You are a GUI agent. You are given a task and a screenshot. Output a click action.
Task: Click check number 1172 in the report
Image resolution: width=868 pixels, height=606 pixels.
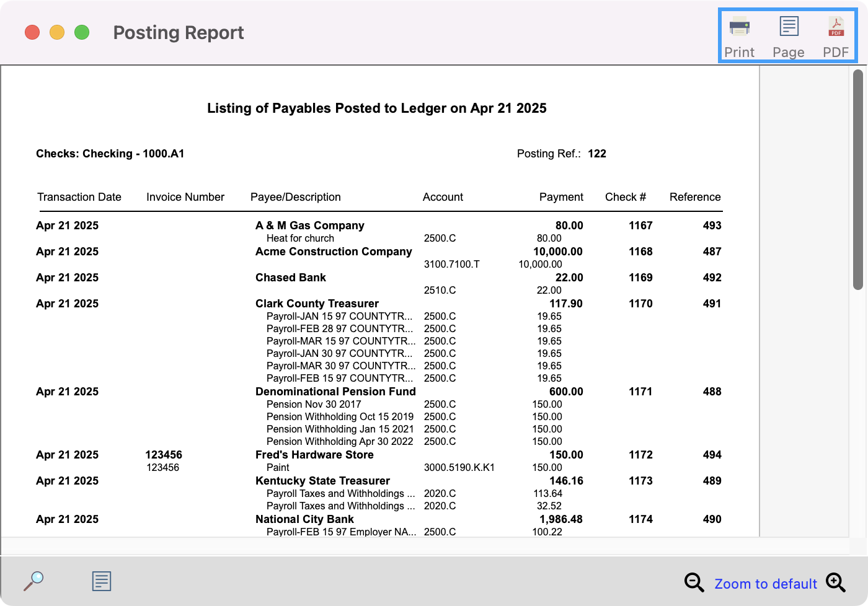(x=640, y=455)
